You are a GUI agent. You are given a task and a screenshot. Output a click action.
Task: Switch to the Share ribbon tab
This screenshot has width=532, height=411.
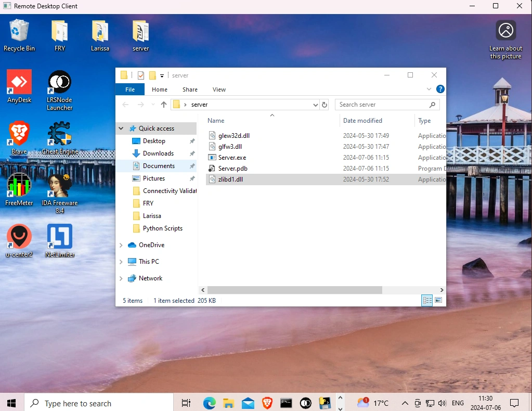[190, 89]
